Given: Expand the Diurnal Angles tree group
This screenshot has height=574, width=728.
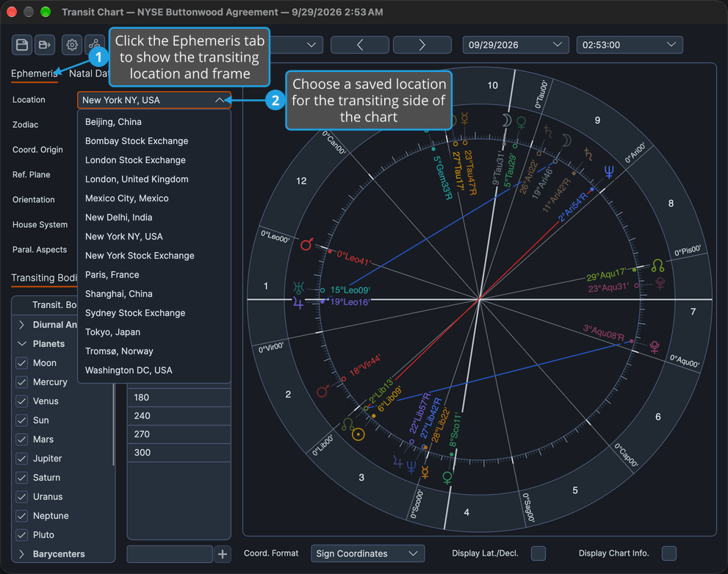Looking at the screenshot, I should 21,325.
